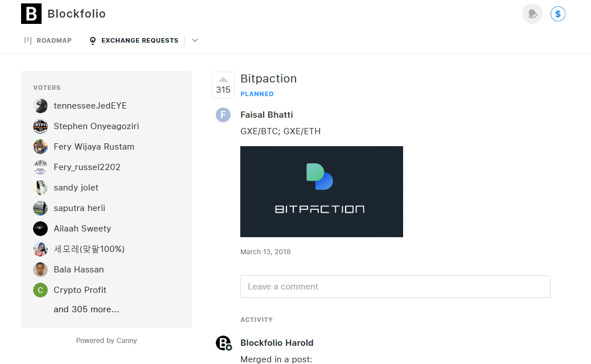Image resolution: width=591 pixels, height=364 pixels.
Task: Click the Bitpaction post title
Action: [269, 78]
